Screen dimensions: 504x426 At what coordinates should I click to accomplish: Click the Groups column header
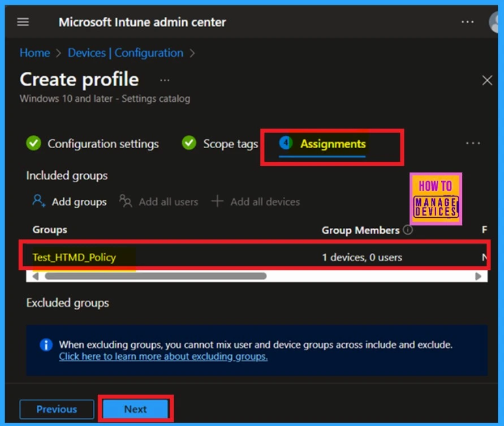pos(50,230)
